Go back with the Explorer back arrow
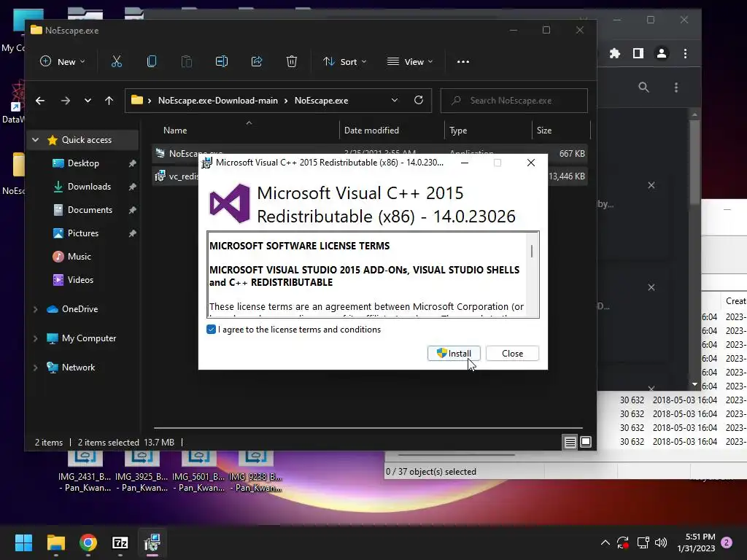The width and height of the screenshot is (747, 560). point(40,101)
